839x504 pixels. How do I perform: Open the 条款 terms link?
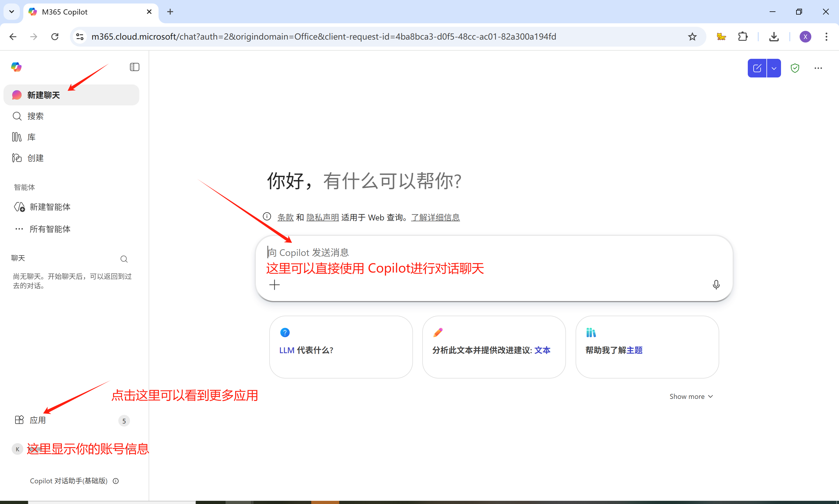(285, 217)
